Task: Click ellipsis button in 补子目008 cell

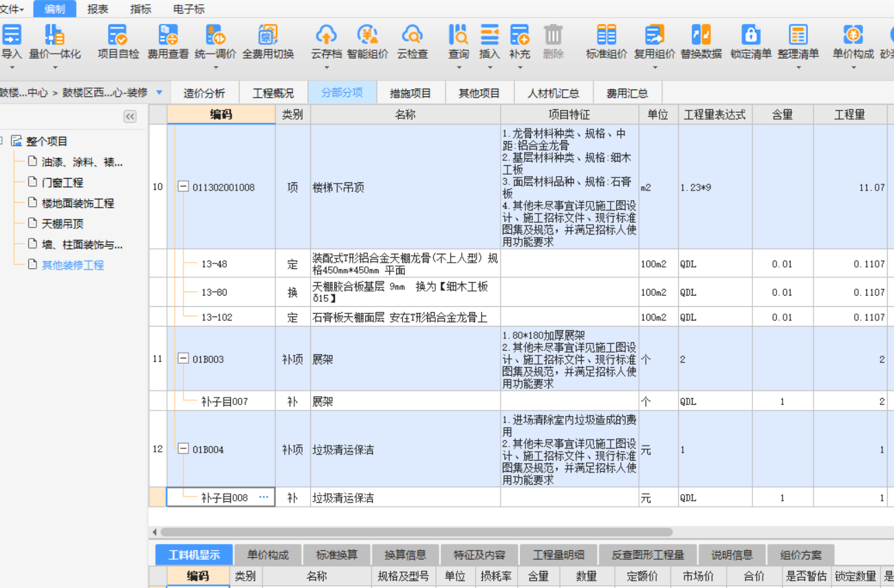Action: click(x=263, y=497)
